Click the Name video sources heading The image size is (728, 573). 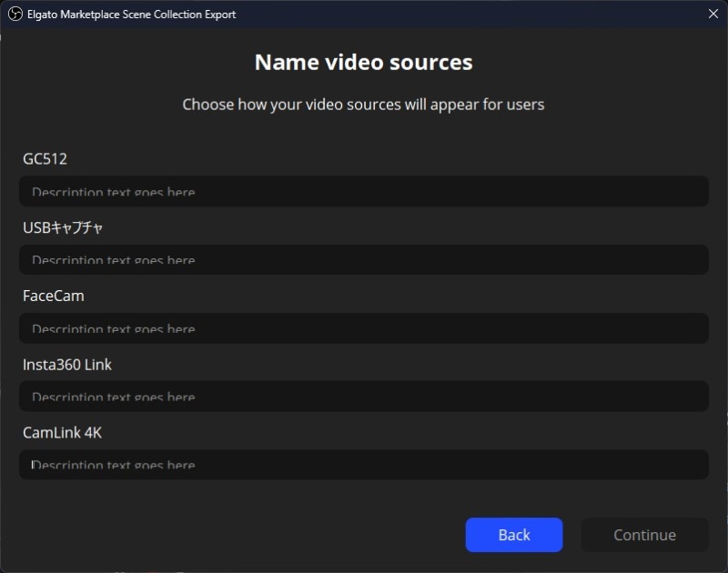point(363,62)
